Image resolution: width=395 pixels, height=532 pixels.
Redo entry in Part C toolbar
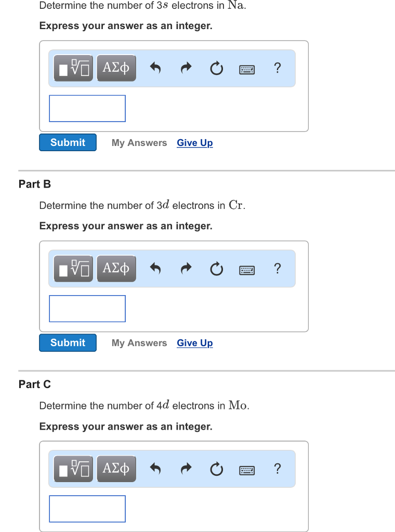coord(186,469)
